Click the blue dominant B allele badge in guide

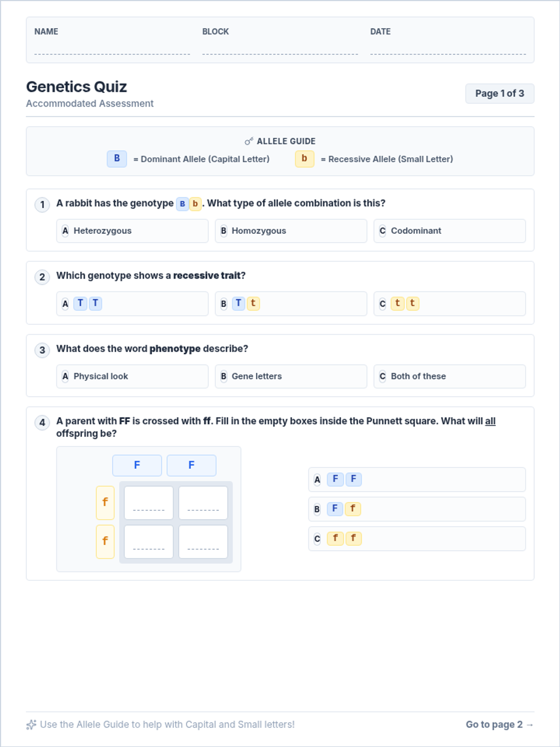tap(117, 159)
